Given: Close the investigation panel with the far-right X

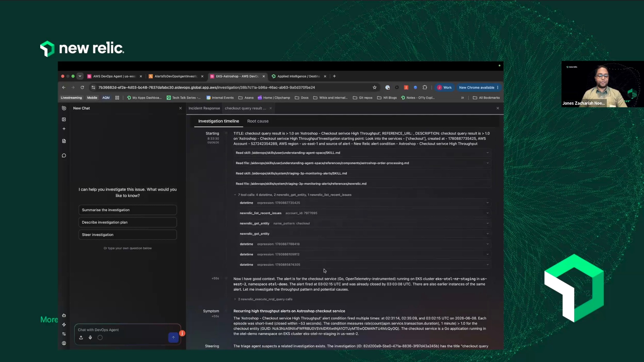Looking at the screenshot, I should click(x=498, y=108).
